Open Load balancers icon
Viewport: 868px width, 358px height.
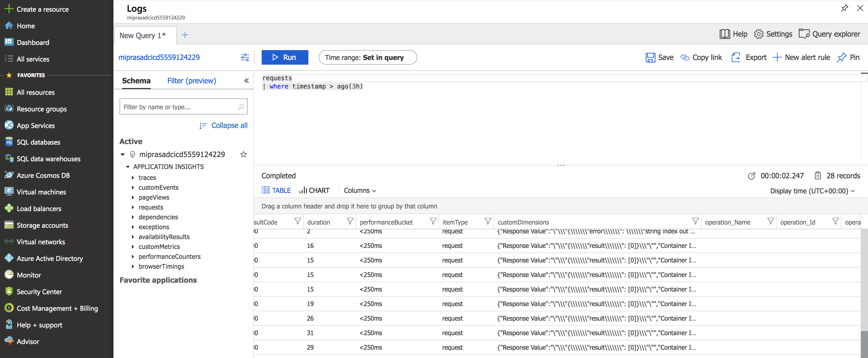tap(9, 208)
